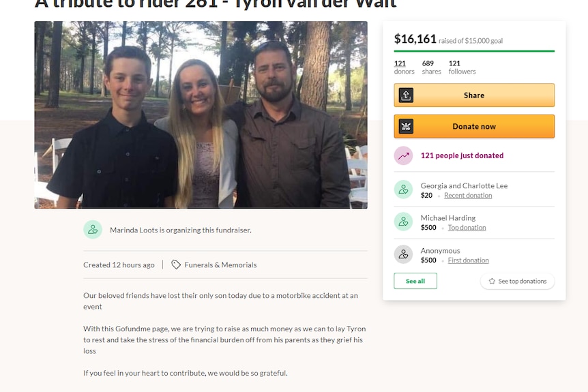Click the crown icon on Donate now
Screen dimensions: 588x392
pos(406,126)
